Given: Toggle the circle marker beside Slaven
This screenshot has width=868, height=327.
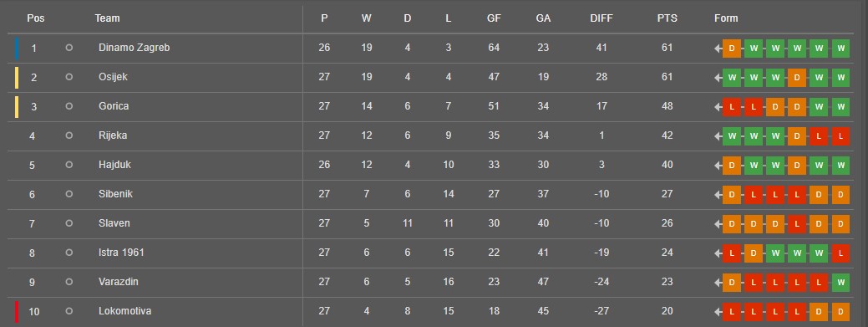Looking at the screenshot, I should pyautogui.click(x=69, y=223).
